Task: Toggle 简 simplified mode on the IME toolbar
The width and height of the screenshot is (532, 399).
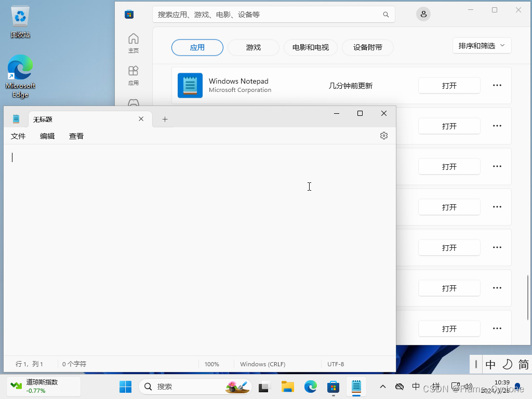Action: pyautogui.click(x=524, y=364)
